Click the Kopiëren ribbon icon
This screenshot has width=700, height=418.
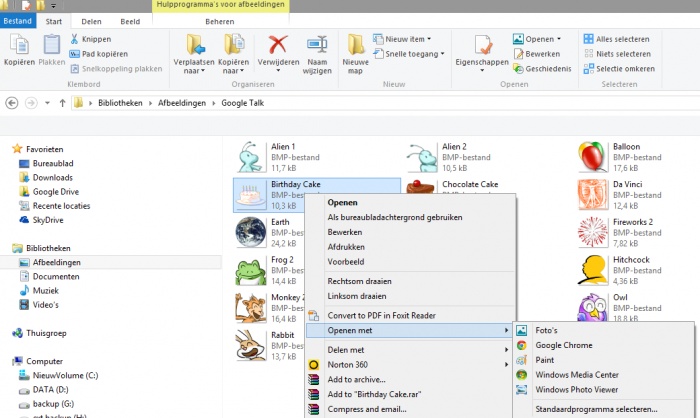(x=19, y=45)
